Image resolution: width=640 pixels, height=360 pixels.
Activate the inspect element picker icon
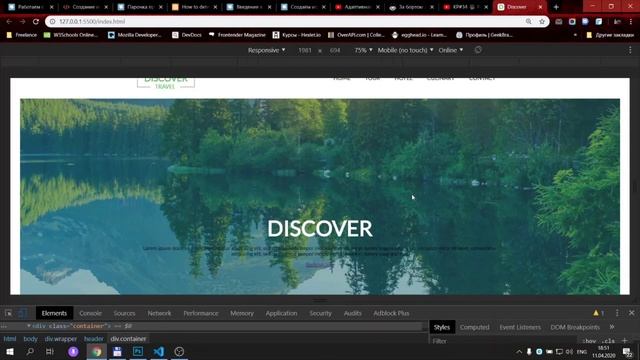click(9, 313)
